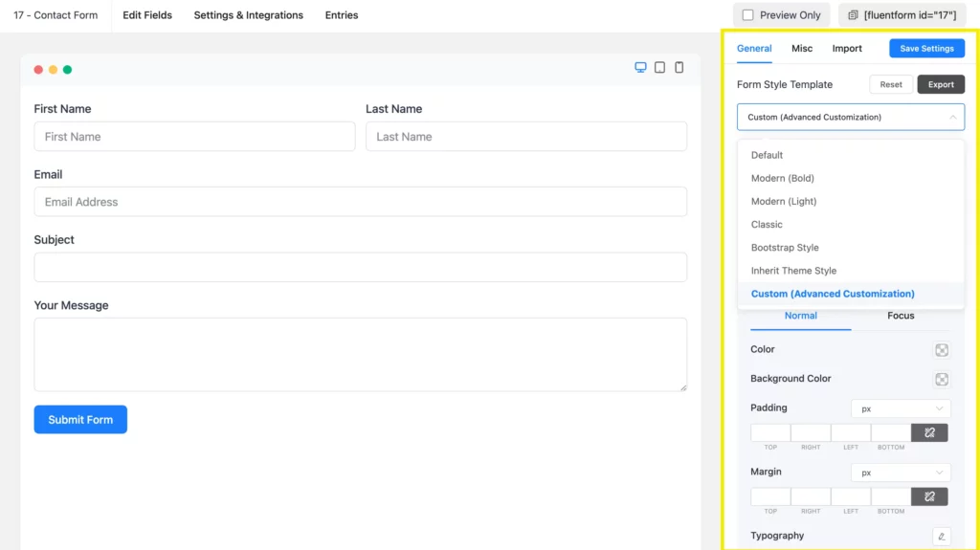The width and height of the screenshot is (980, 550).
Task: Click the Padding RIGHT value field
Action: pyautogui.click(x=811, y=432)
